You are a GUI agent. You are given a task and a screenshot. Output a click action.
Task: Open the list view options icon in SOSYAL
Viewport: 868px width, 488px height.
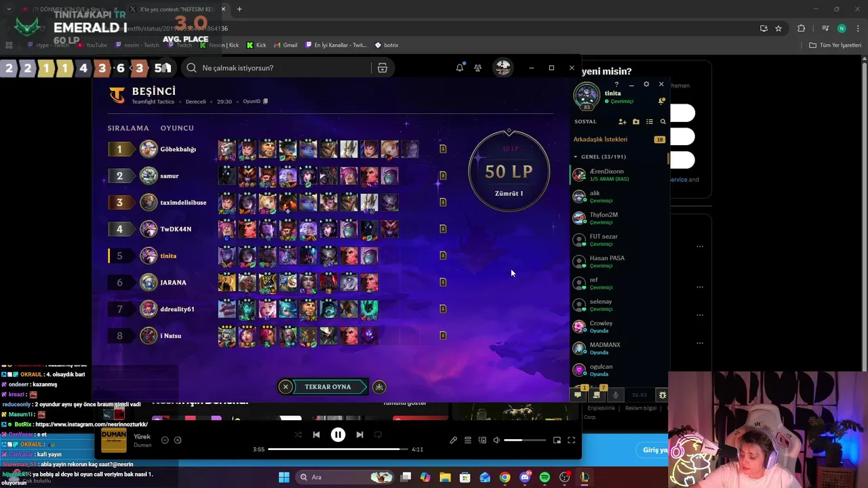click(x=650, y=122)
